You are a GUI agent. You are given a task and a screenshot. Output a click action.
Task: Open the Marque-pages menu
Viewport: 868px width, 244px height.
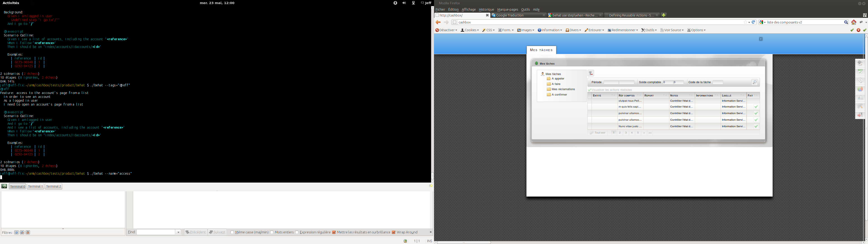(507, 10)
